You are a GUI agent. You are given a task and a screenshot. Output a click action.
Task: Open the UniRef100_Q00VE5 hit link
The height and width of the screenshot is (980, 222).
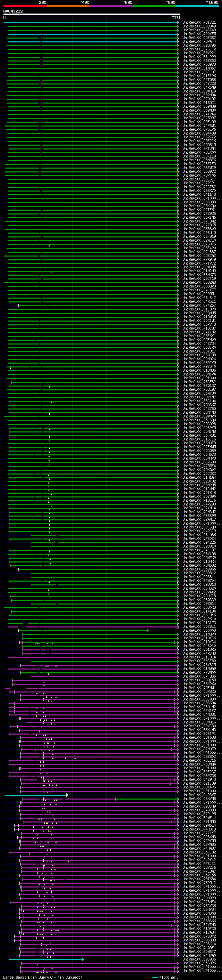tap(199, 34)
